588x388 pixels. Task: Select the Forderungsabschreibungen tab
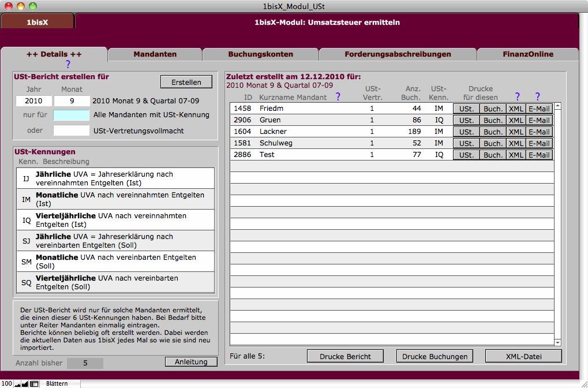click(x=398, y=54)
